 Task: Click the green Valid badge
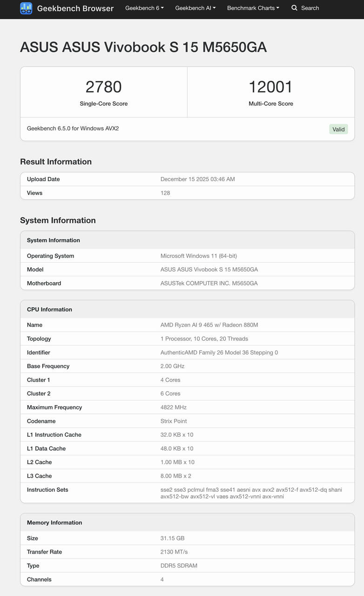(338, 129)
